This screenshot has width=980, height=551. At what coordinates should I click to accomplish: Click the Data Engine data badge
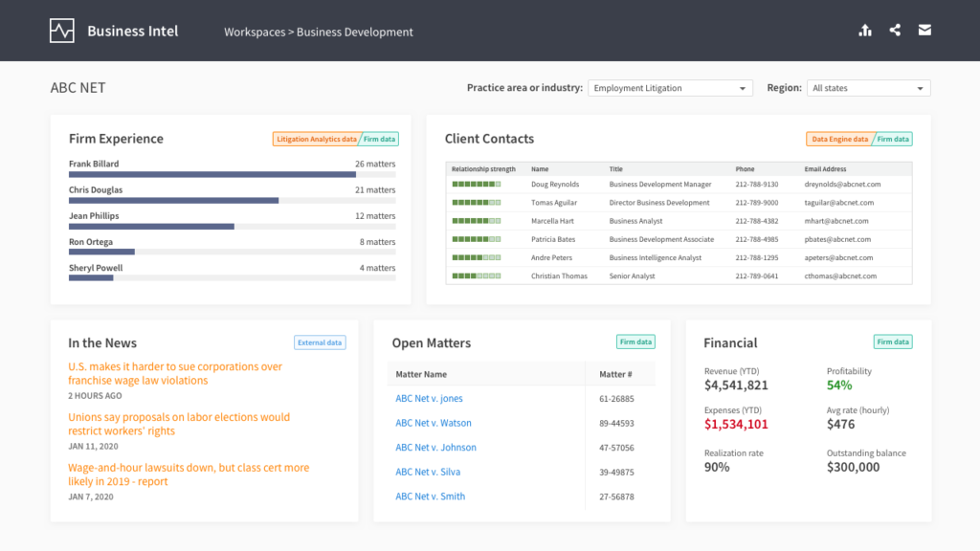(x=839, y=140)
